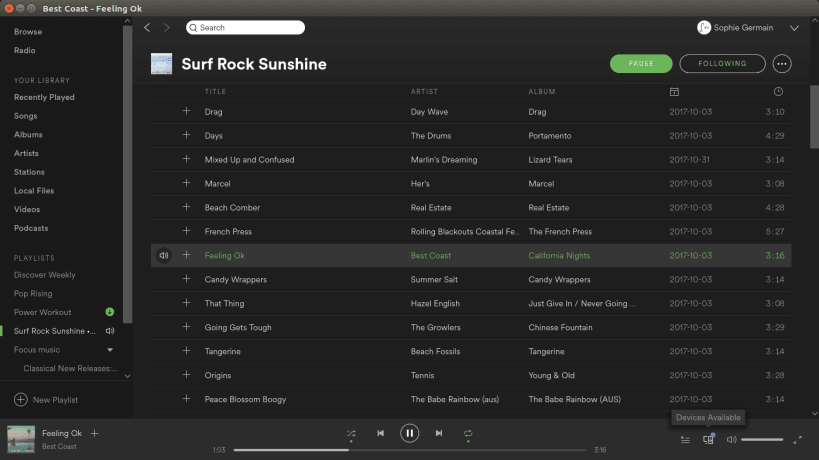This screenshot has height=460, width=819.
Task: Add Beach Comber with plus icon
Action: click(x=186, y=207)
